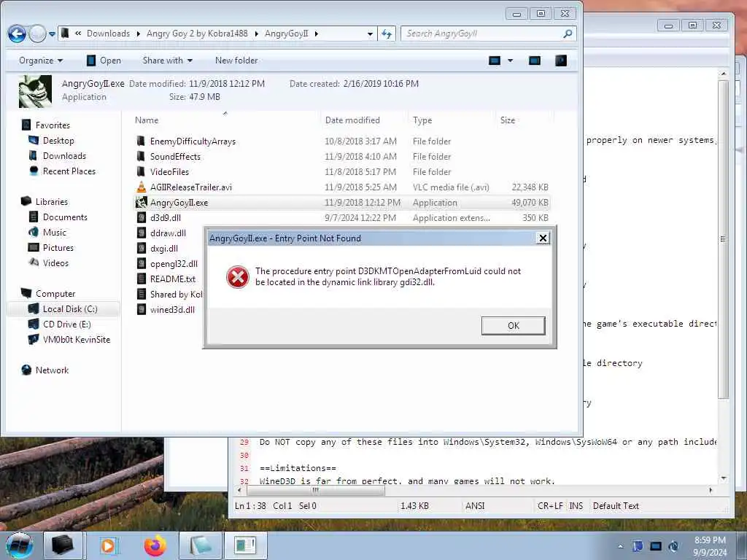Open address bar history dropdown arrow
747x560 pixels.
click(370, 34)
